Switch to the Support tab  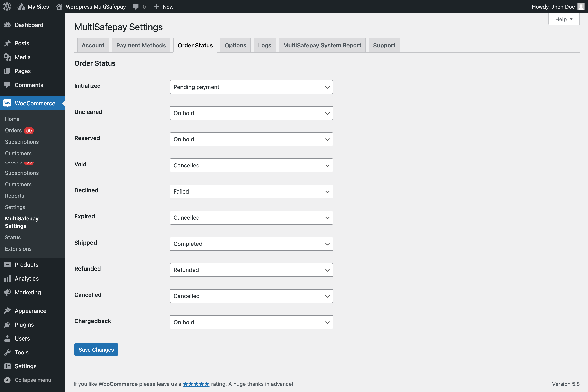coord(384,45)
